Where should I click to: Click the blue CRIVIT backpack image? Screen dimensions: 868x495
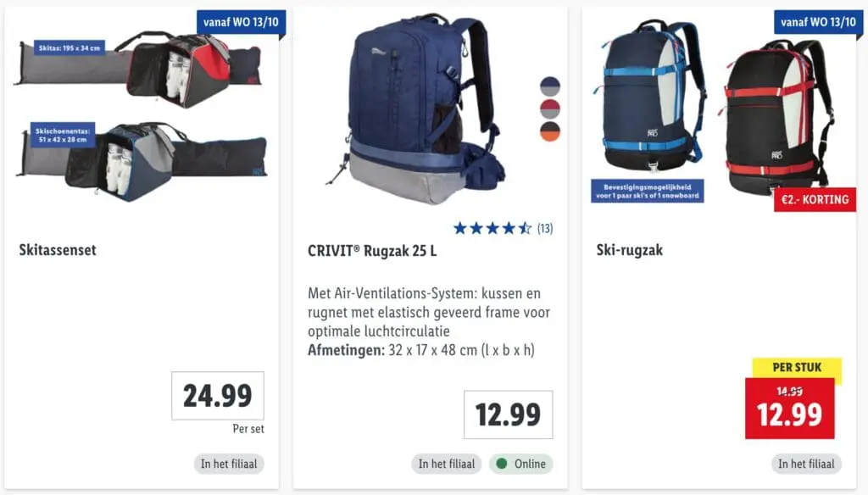click(x=416, y=108)
